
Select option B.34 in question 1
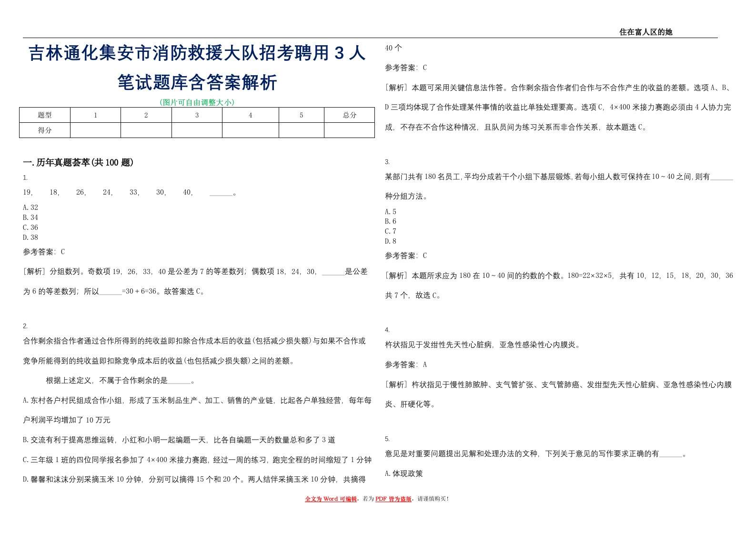pos(30,218)
